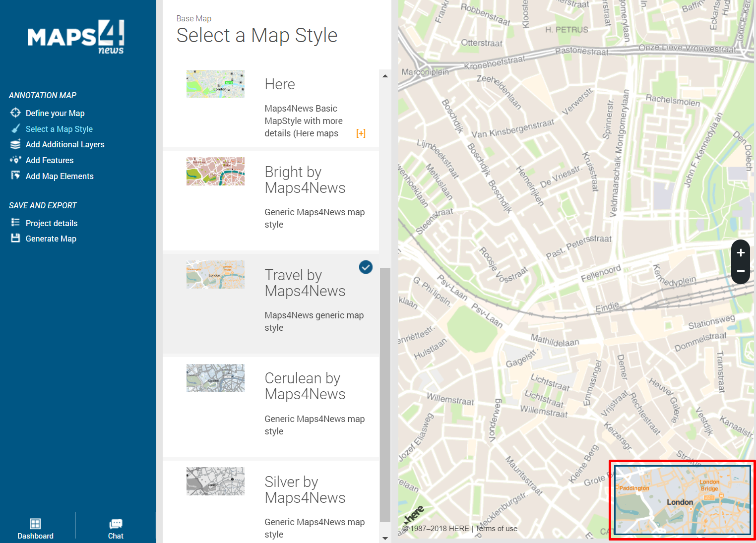Open the Terms of use link

[x=496, y=529]
